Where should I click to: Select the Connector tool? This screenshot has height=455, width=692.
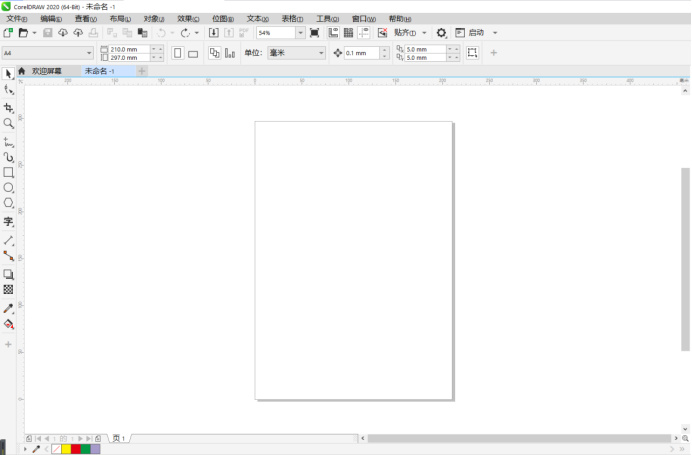point(8,256)
